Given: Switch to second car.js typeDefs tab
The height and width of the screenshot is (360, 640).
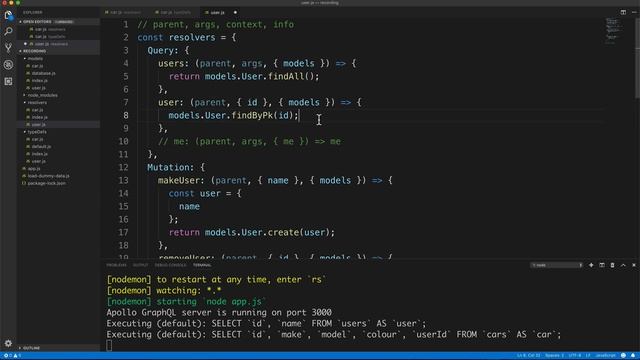Looking at the screenshot, I should [176, 12].
